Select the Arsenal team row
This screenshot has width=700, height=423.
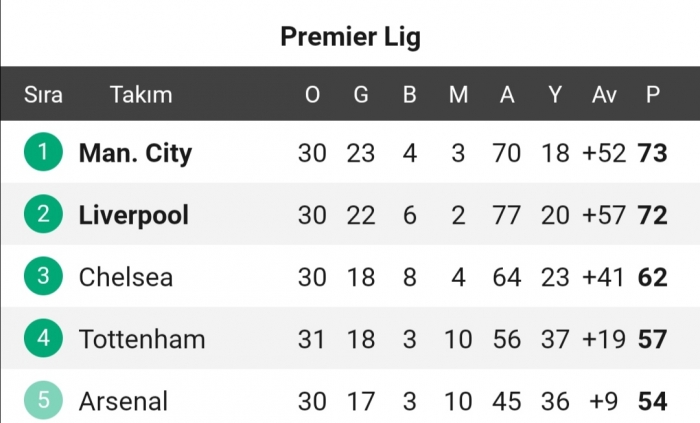tap(123, 401)
